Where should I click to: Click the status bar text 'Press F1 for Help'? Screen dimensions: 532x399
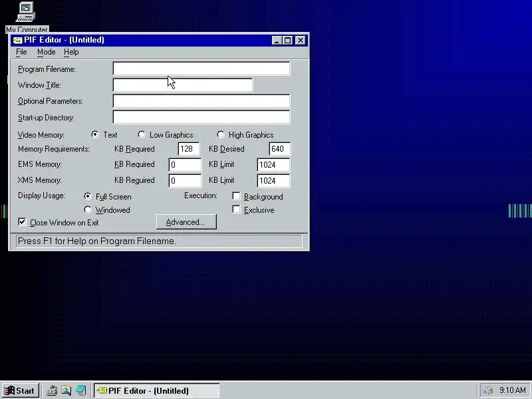(97, 241)
